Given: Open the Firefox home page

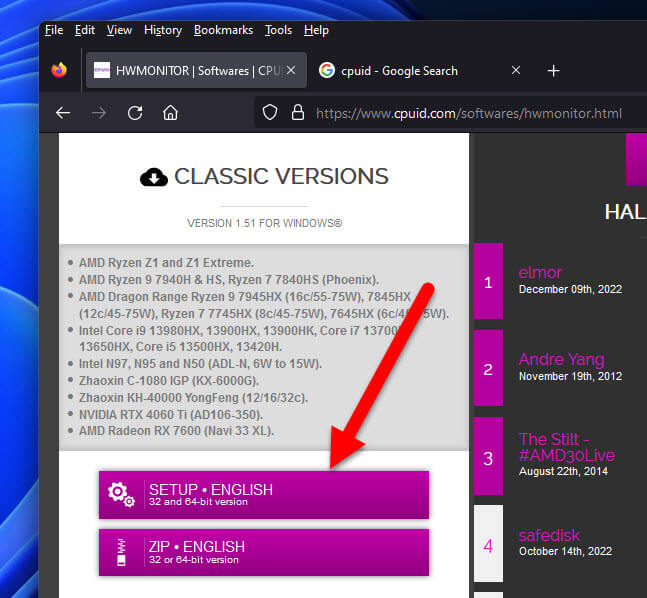Looking at the screenshot, I should pos(170,113).
